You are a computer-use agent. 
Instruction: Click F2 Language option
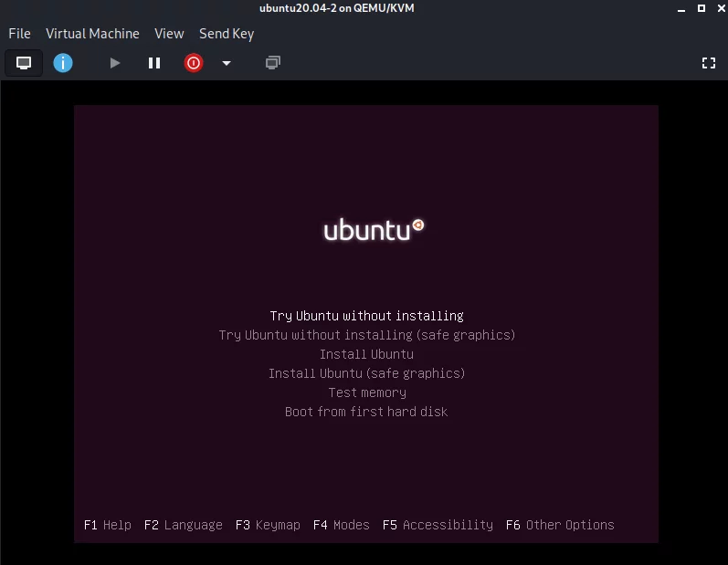[x=183, y=525]
